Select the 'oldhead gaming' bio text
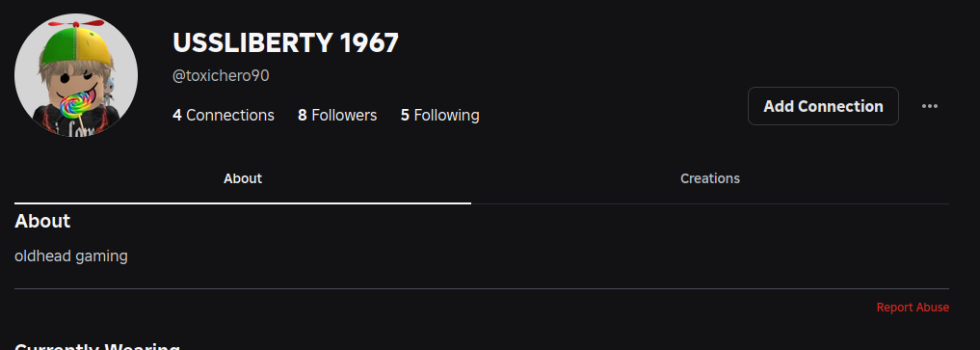The height and width of the screenshot is (350, 980). point(71,256)
